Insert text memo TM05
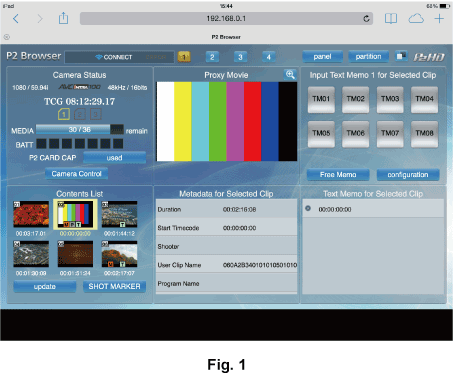 321,134
